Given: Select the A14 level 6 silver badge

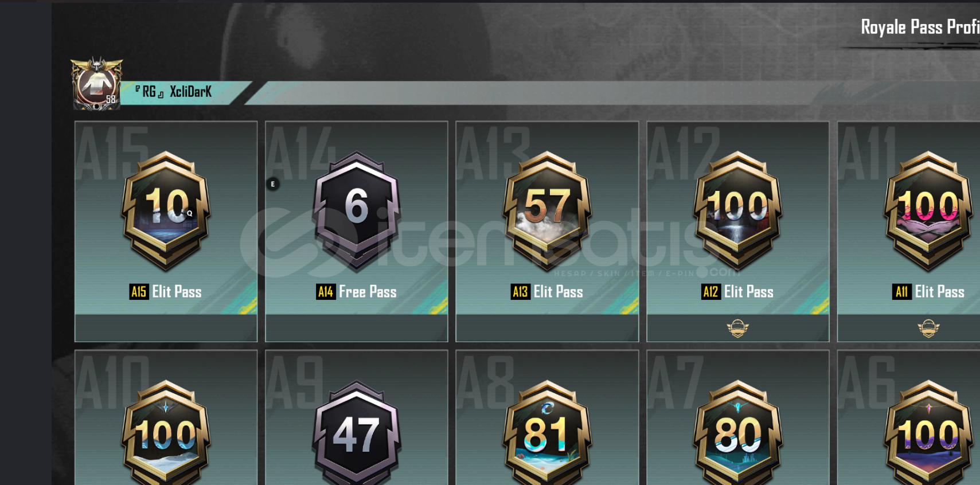Looking at the screenshot, I should click(357, 210).
